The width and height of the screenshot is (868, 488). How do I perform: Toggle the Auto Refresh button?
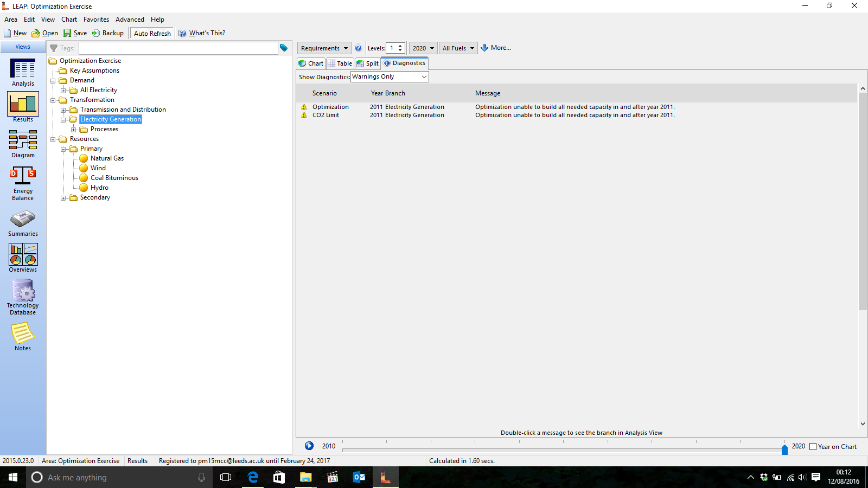pyautogui.click(x=152, y=33)
